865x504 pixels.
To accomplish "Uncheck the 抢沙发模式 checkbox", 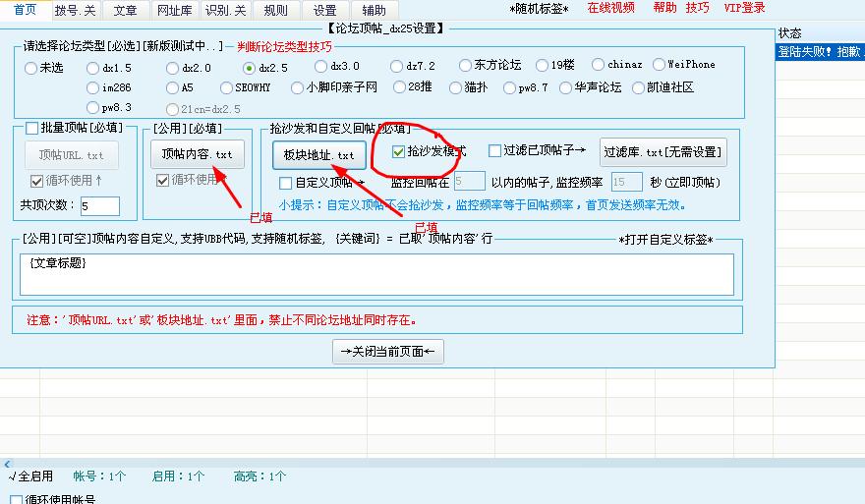I will click(398, 151).
